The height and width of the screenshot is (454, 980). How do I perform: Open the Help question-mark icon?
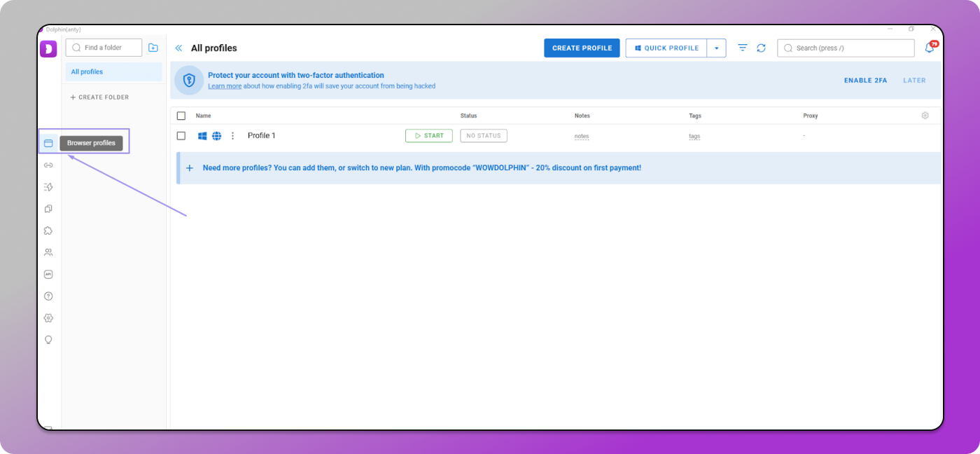tap(48, 296)
